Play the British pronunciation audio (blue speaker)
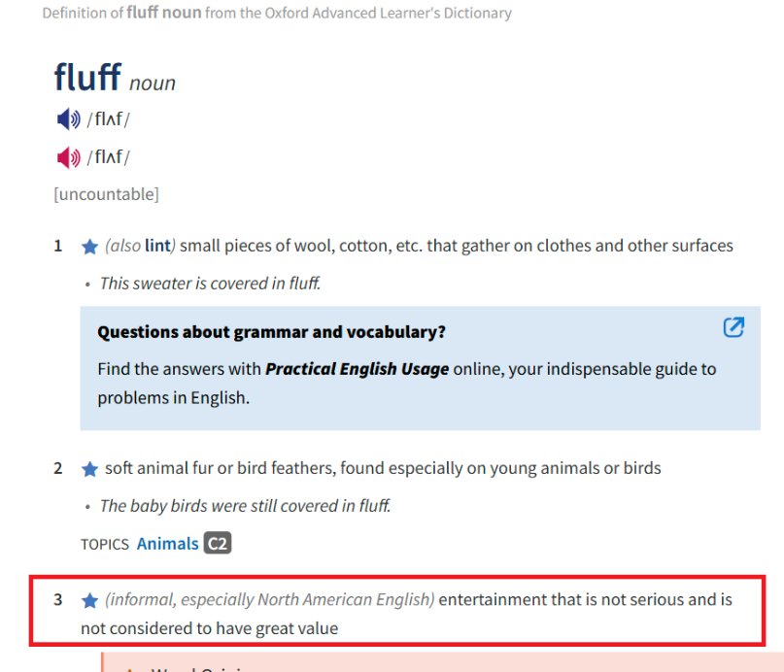 [x=68, y=119]
